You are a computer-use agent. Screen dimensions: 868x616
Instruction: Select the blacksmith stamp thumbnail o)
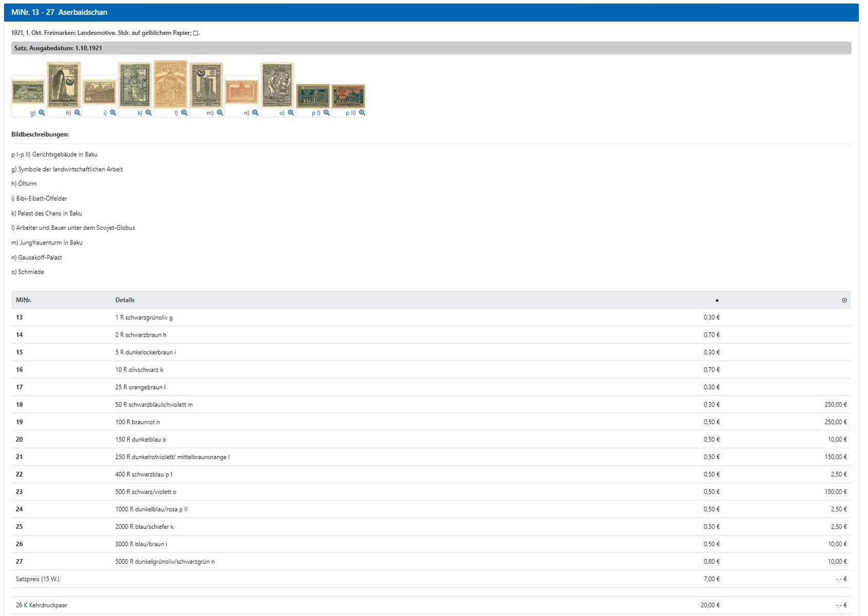[x=277, y=85]
